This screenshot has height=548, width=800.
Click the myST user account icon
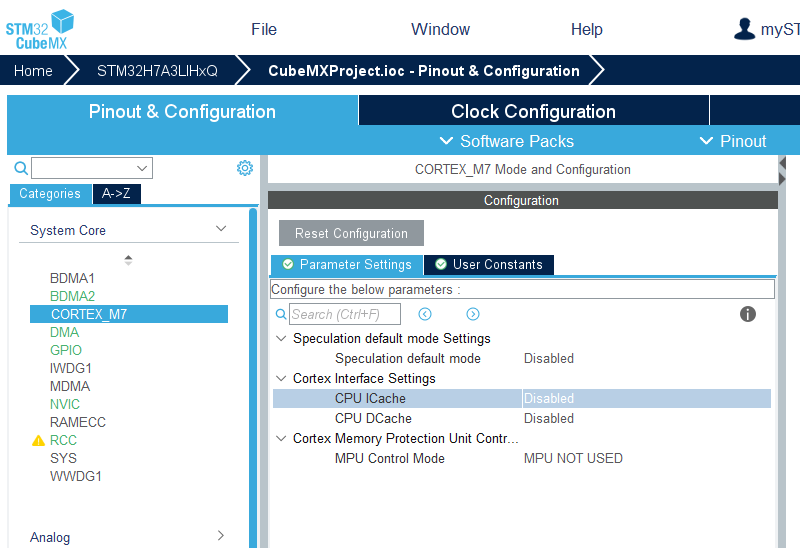point(744,29)
